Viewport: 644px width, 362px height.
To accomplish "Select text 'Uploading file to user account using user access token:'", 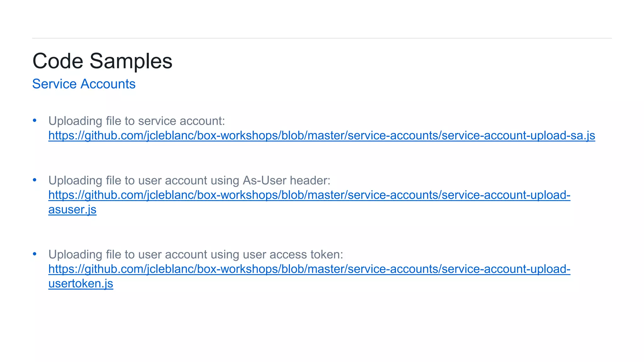I will tap(196, 254).
